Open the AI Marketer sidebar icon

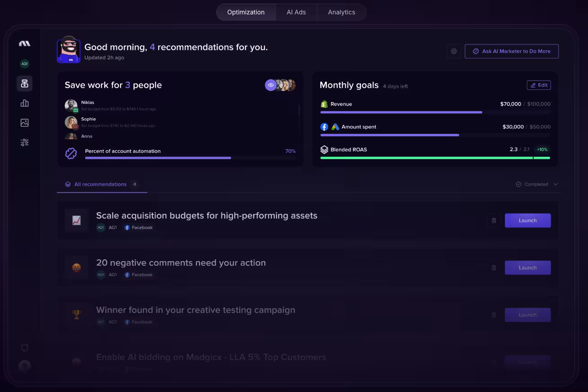(x=25, y=84)
